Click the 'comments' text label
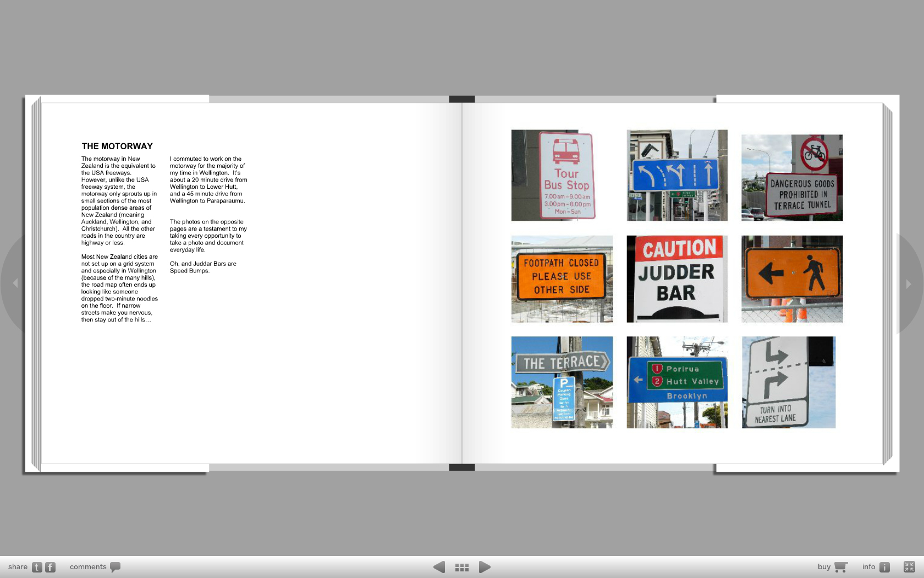The image size is (924, 578). coord(88,567)
